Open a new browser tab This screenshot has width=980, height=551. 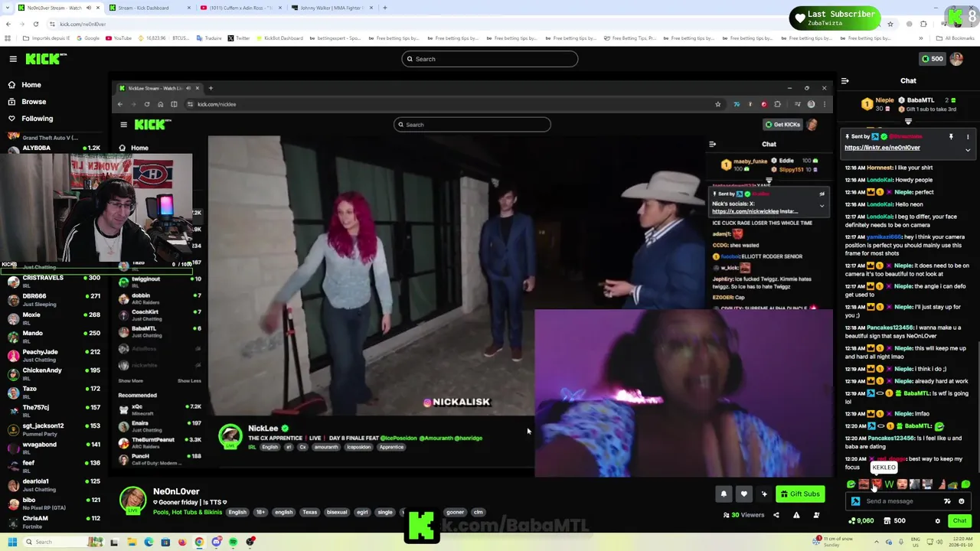pyautogui.click(x=385, y=8)
